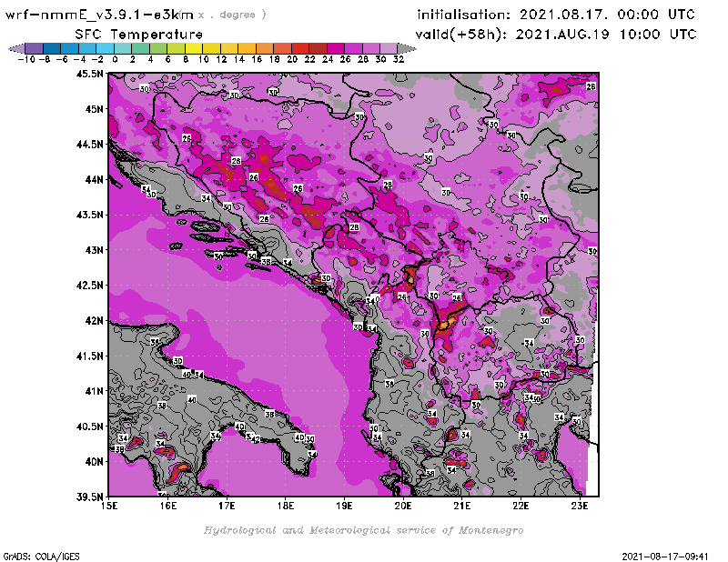Image resolution: width=728 pixels, height=562 pixels.
Task: Click the '21E' longitude axis label
Action: pos(462,506)
